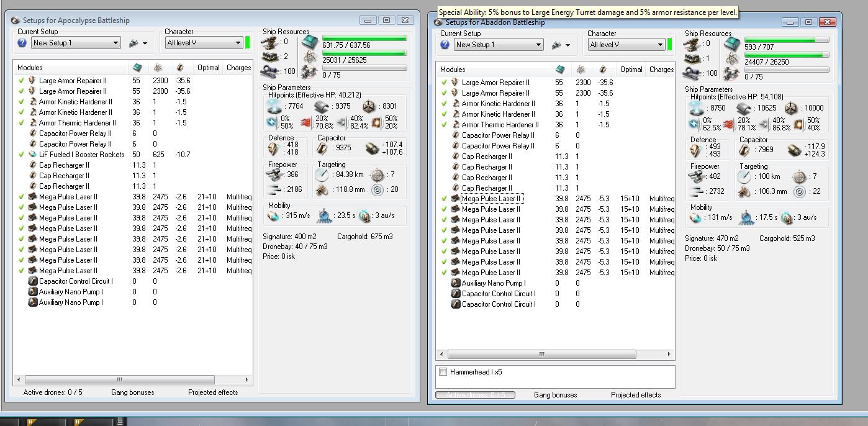Click the structure hitpoints icon beside 8301
The height and width of the screenshot is (426, 868).
[369, 106]
